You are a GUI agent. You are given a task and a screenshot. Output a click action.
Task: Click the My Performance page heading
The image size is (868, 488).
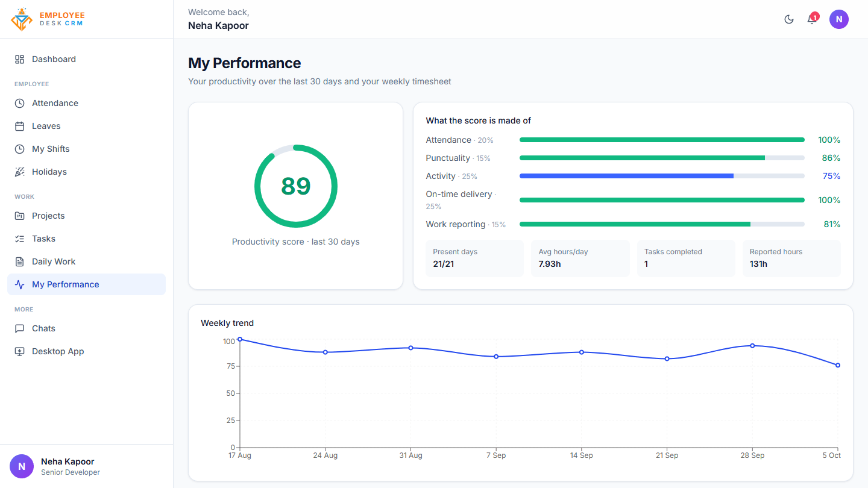[244, 63]
